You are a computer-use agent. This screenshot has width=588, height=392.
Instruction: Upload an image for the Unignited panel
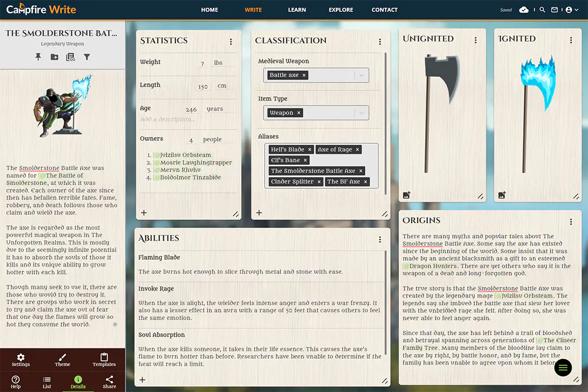[x=406, y=194]
